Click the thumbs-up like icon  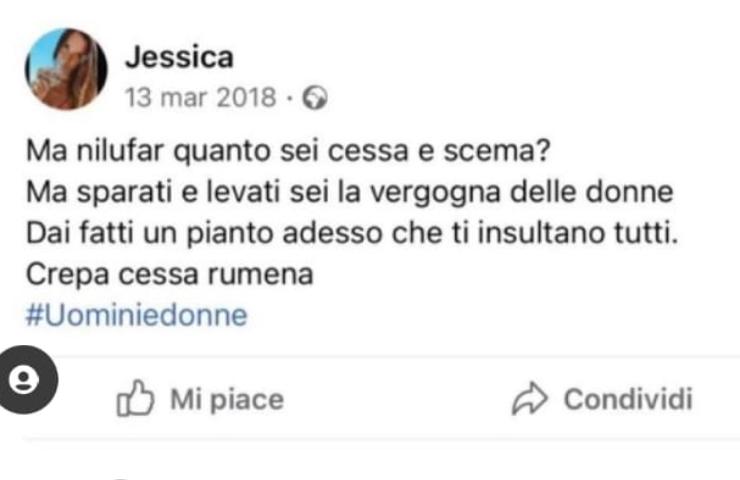135,398
